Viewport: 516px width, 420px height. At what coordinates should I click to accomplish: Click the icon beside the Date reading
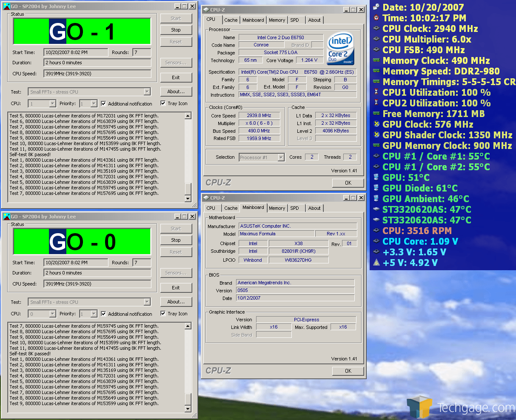pos(376,7)
